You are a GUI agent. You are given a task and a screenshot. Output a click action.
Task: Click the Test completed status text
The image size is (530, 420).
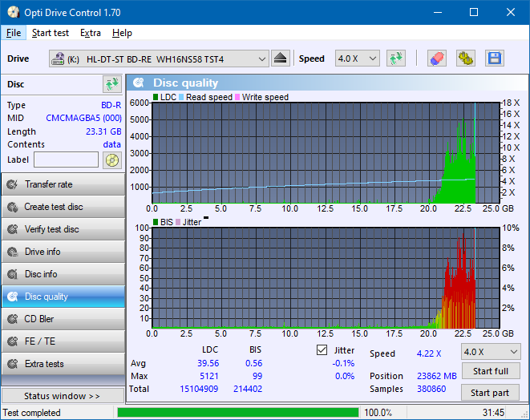pos(31,413)
